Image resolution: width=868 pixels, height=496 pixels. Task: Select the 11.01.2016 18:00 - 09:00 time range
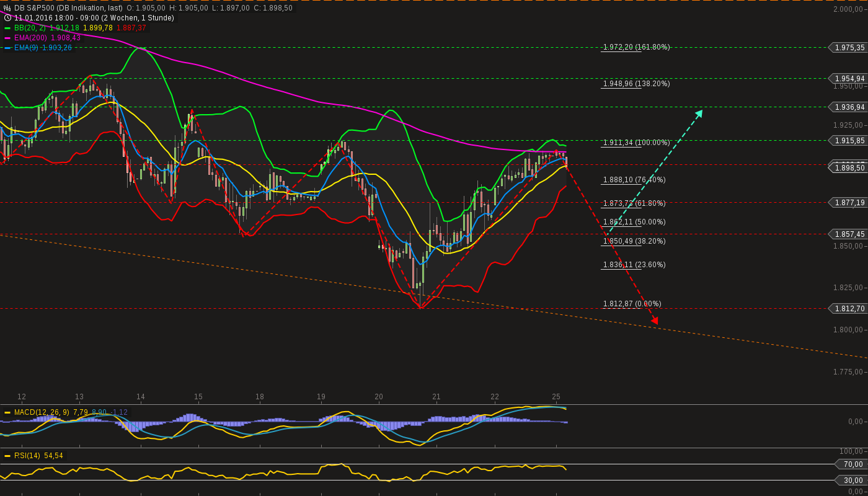point(58,18)
